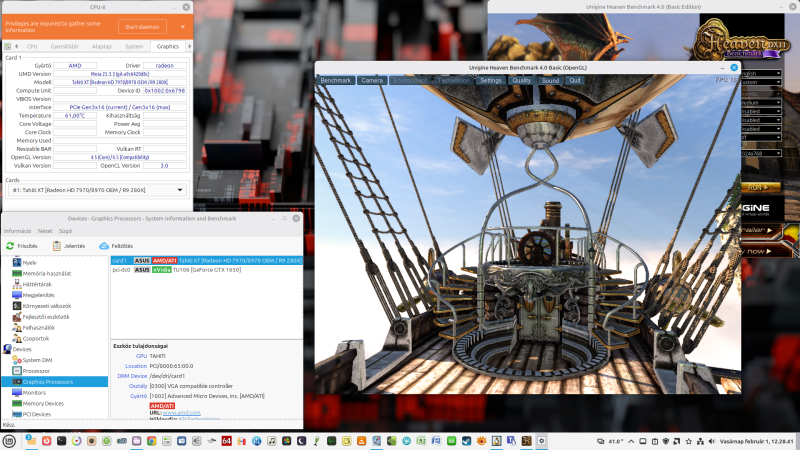
Task: Click the star icon in system tray
Action: click(688, 441)
